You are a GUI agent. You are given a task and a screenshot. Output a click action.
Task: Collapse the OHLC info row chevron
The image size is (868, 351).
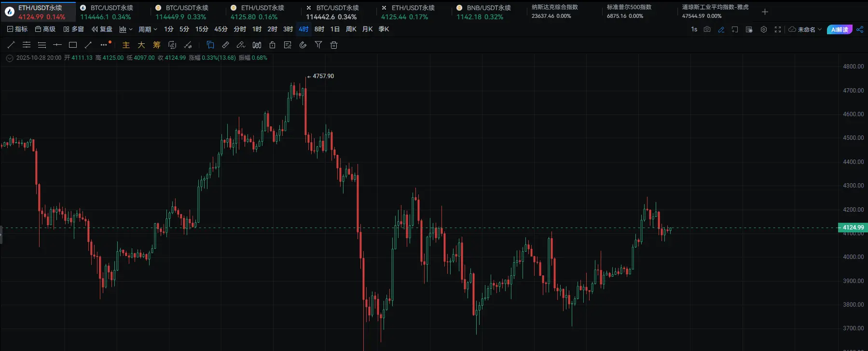pos(10,58)
